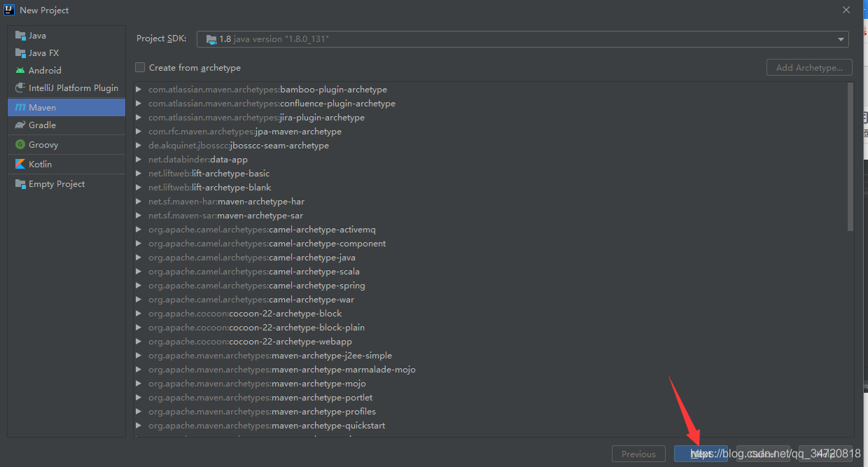This screenshot has height=467, width=868.
Task: Expand jira-plugin-archetype entry
Action: point(139,118)
